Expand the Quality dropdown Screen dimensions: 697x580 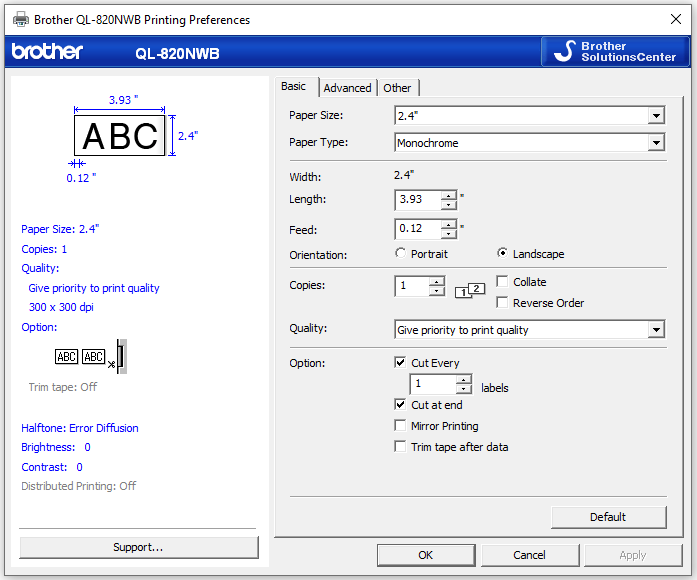pos(656,330)
